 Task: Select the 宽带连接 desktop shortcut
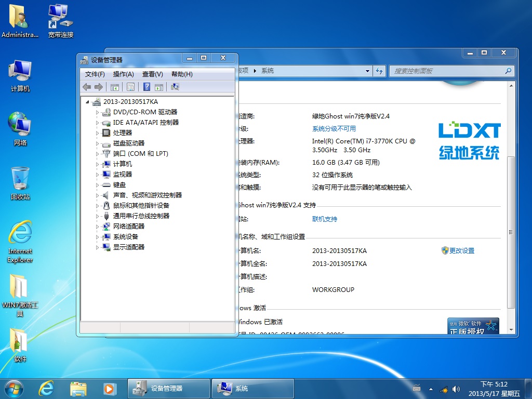coord(61,21)
